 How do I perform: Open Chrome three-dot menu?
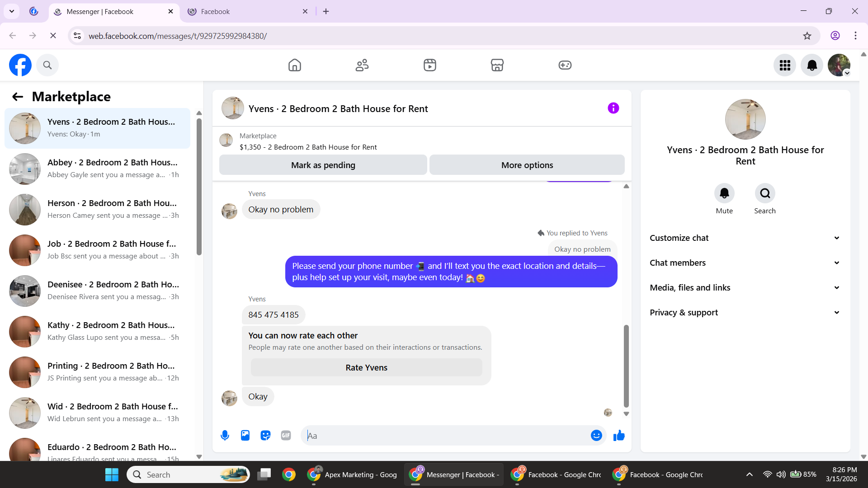tap(855, 36)
